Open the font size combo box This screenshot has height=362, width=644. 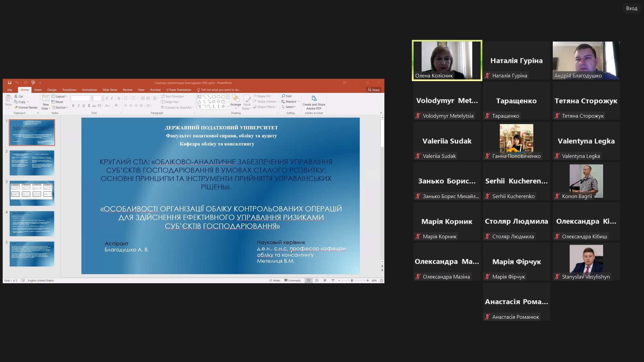pyautogui.click(x=98, y=98)
